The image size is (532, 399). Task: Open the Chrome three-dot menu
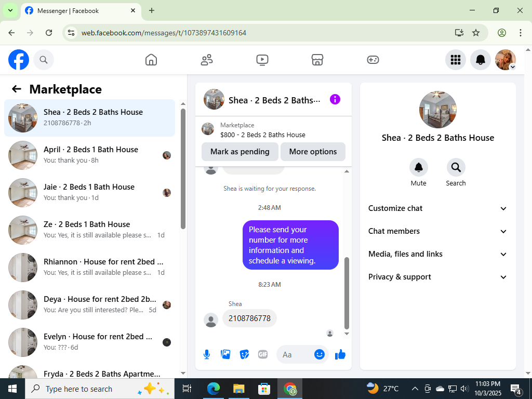click(520, 33)
